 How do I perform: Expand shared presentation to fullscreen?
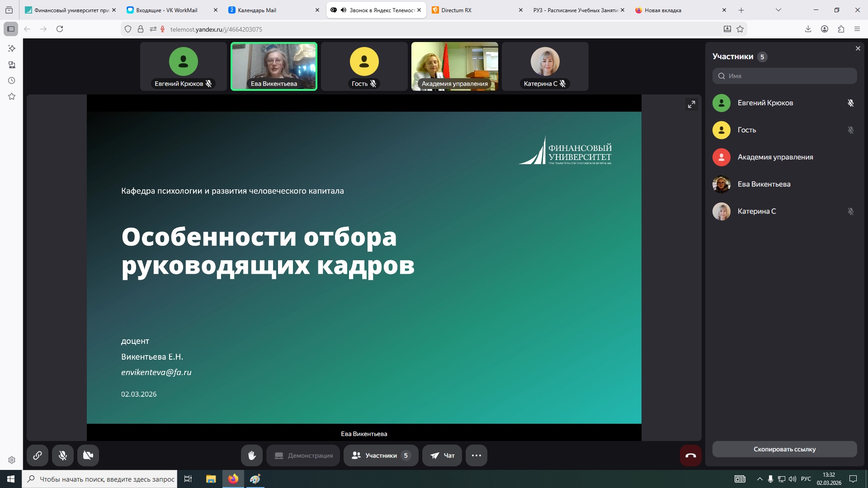click(691, 104)
